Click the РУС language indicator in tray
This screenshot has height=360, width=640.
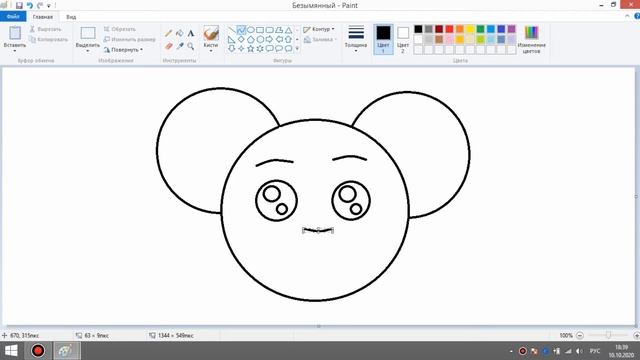[595, 351]
